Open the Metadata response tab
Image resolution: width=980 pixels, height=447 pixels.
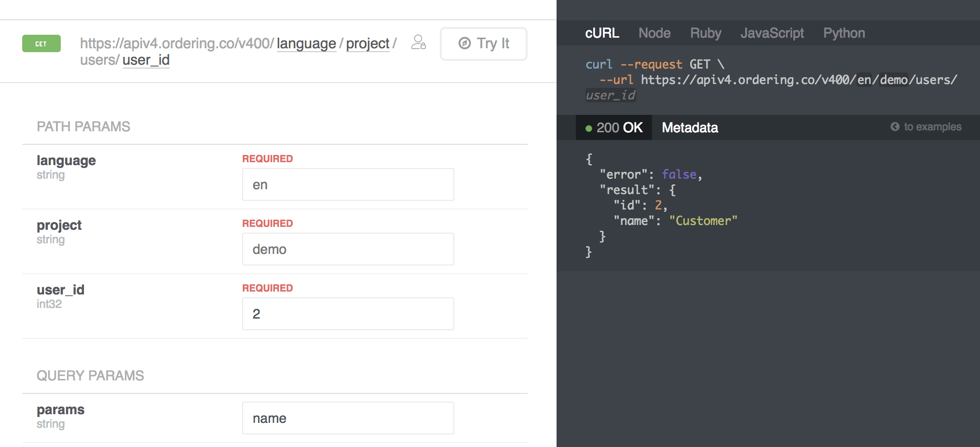click(x=690, y=127)
